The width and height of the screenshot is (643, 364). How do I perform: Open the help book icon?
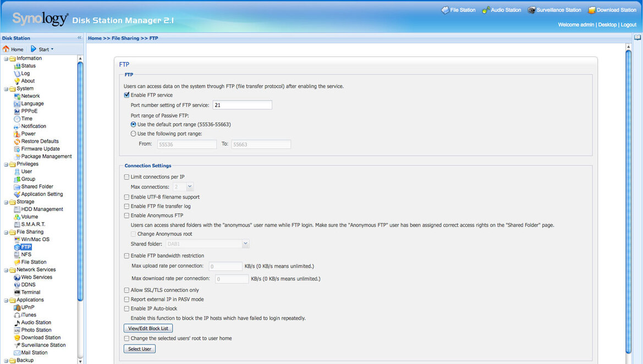637,38
